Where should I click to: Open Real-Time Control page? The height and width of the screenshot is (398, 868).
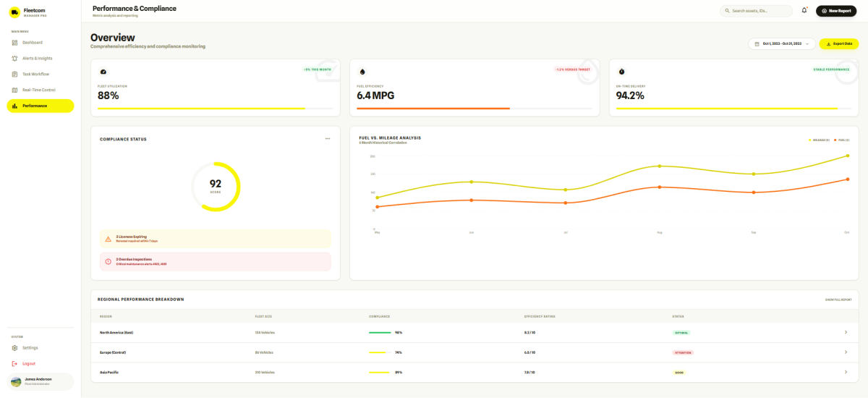(41, 90)
